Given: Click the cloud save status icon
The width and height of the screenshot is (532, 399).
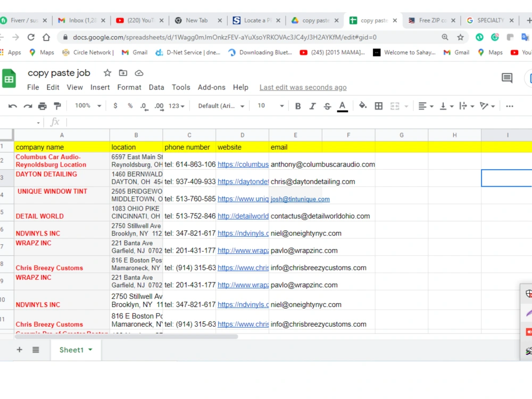Looking at the screenshot, I should [139, 73].
